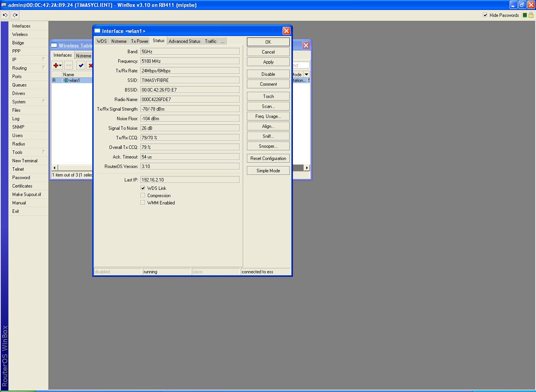Toggle the Hide Passwords checkbox

pos(485,15)
